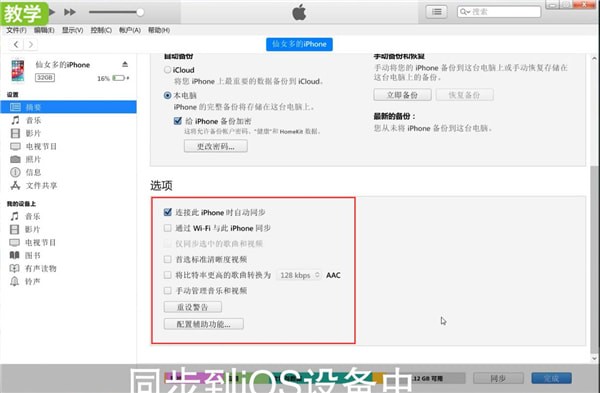Click the 重设警告 button
This screenshot has width=600, height=393.
(x=192, y=307)
